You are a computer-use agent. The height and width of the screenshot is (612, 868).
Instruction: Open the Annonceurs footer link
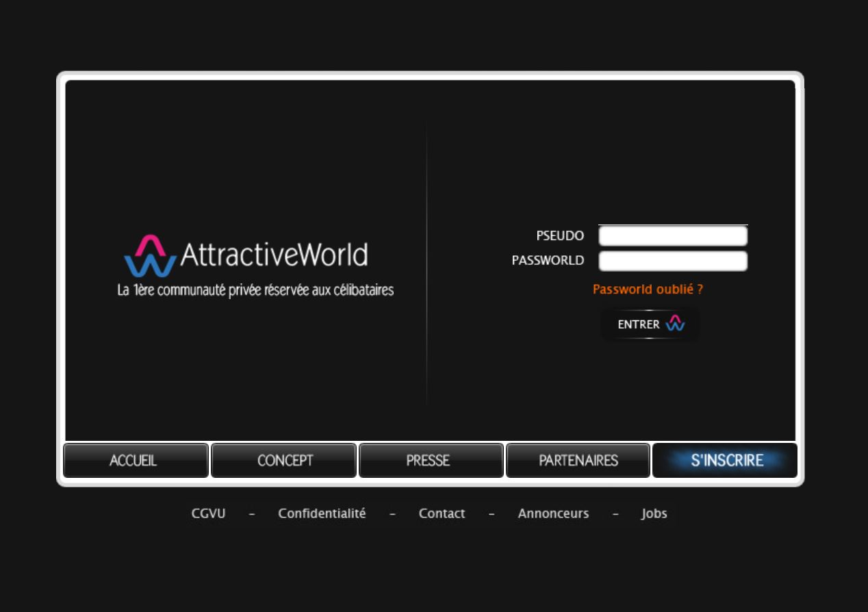tap(553, 513)
